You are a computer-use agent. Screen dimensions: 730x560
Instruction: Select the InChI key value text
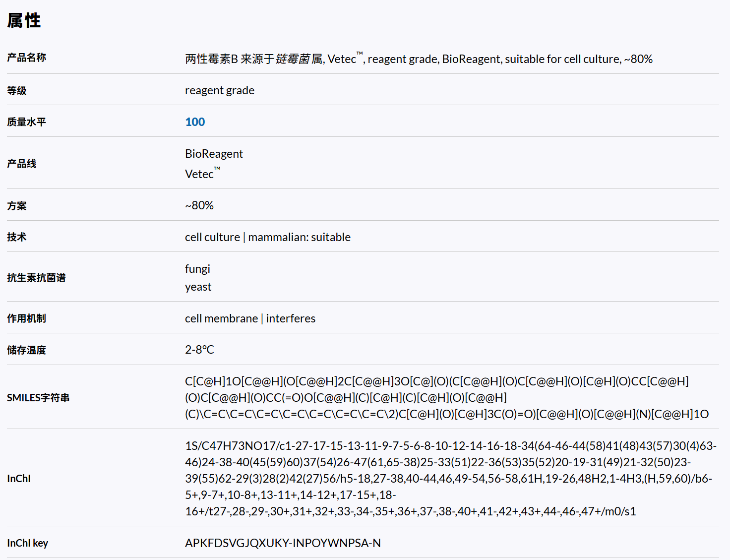pyautogui.click(x=283, y=543)
